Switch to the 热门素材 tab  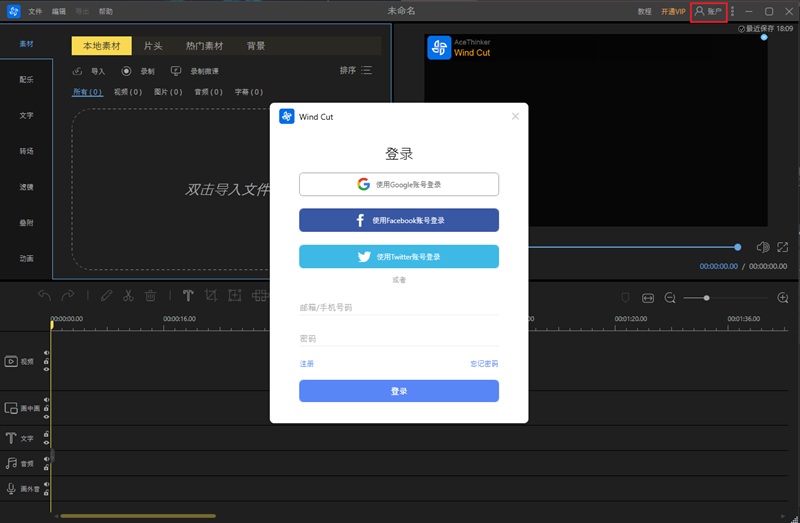(205, 46)
